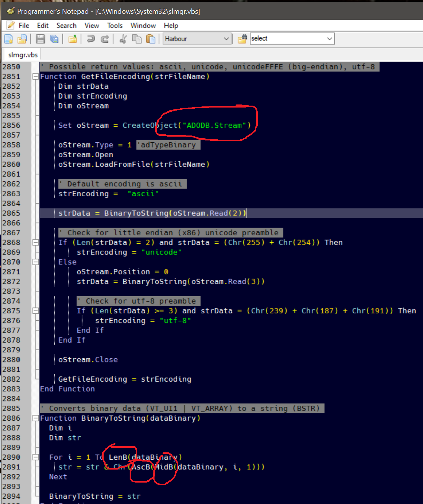Viewport: 423px width, 504px height.
Task: Click 'BinaryToString = str' on line 2894
Action: point(95,496)
